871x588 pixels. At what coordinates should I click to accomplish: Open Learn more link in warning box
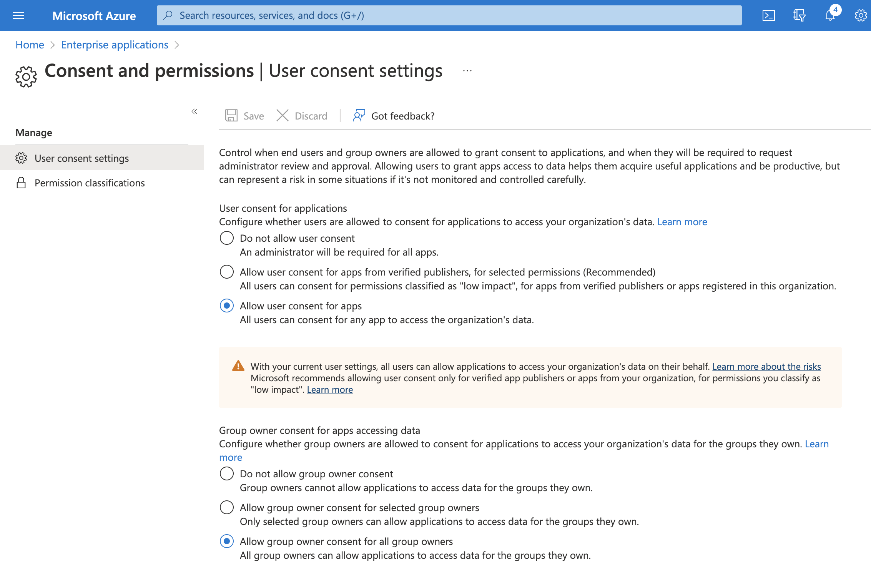330,389
